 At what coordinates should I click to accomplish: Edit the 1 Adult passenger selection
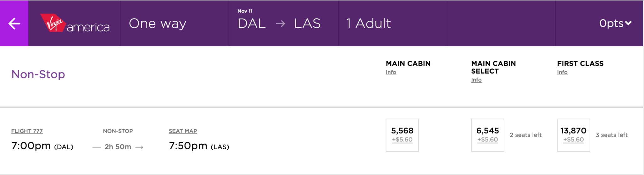[x=368, y=24]
